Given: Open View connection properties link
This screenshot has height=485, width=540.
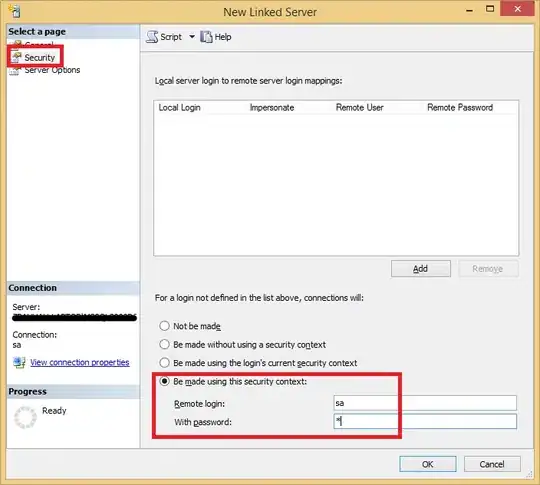Looking at the screenshot, I should (80, 362).
